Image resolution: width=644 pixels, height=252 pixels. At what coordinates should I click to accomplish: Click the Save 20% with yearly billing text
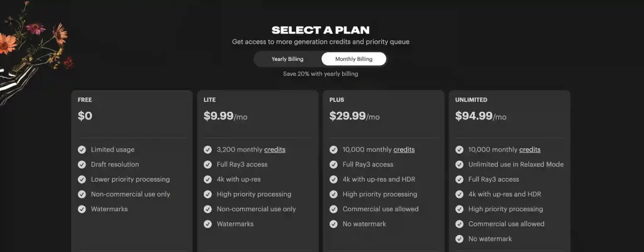point(321,74)
